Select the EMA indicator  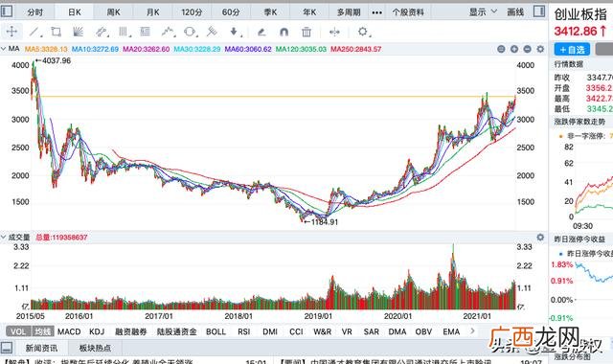tap(451, 331)
